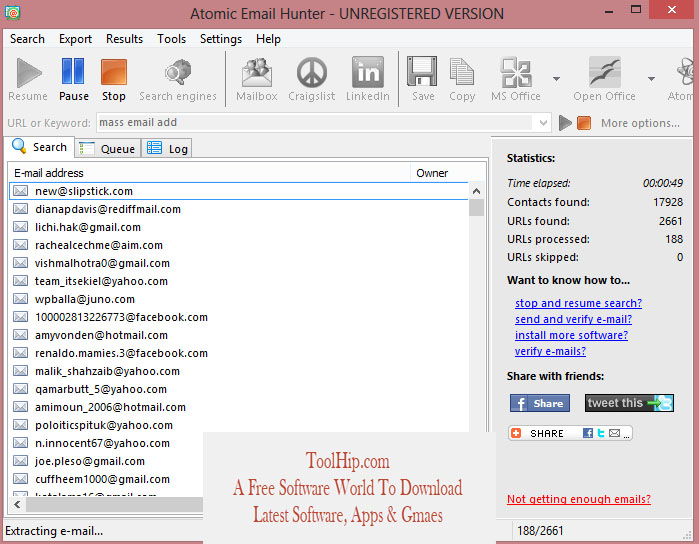Click the 'Not getting enough emails?' link

(x=579, y=499)
